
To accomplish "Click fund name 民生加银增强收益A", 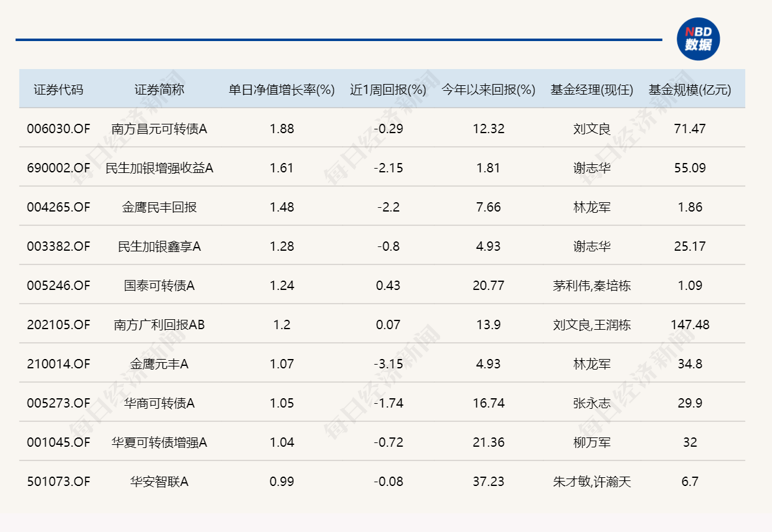I will coord(159,168).
